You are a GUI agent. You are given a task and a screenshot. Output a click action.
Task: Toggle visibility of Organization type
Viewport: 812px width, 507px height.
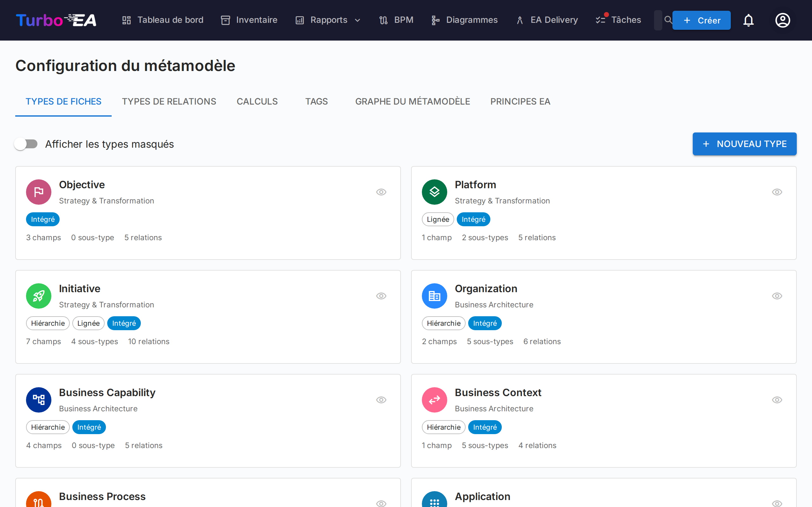coord(777,296)
